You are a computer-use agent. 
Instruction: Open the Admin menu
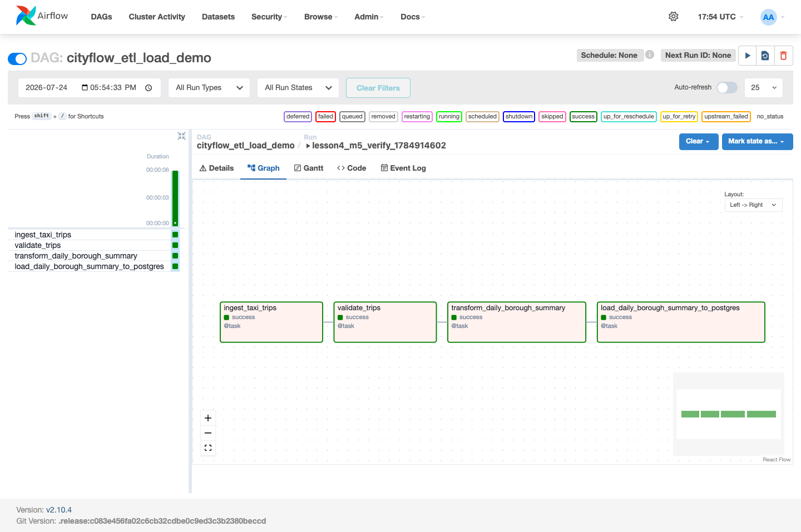click(x=369, y=17)
